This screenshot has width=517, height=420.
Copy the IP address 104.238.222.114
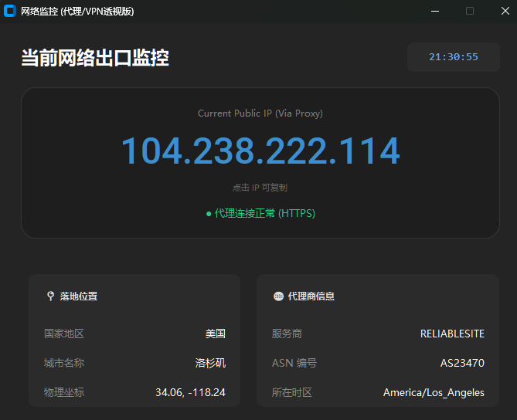pyautogui.click(x=260, y=151)
